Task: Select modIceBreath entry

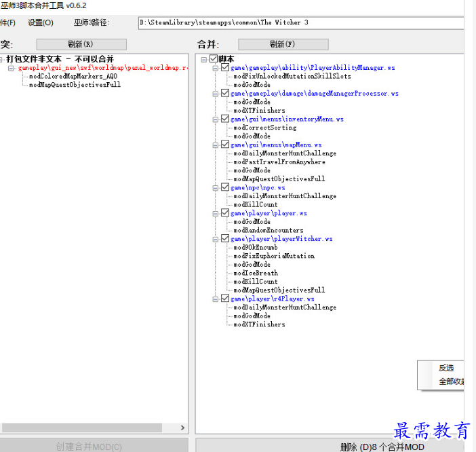Action: coord(256,273)
